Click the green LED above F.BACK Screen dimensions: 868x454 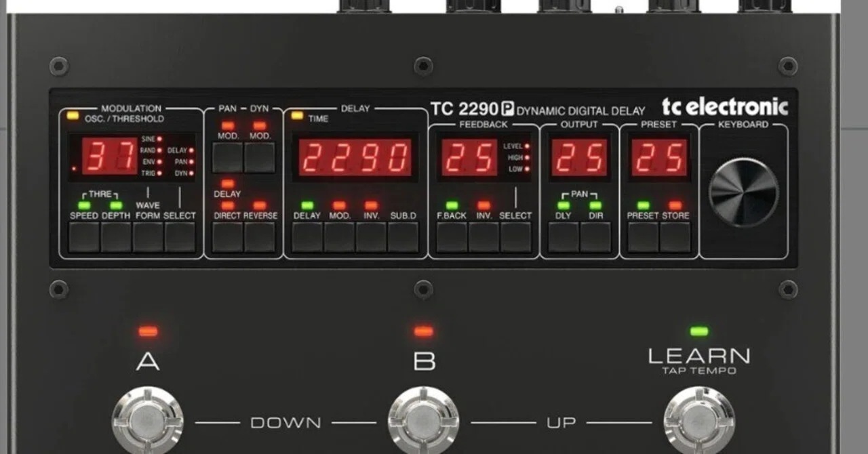click(452, 205)
